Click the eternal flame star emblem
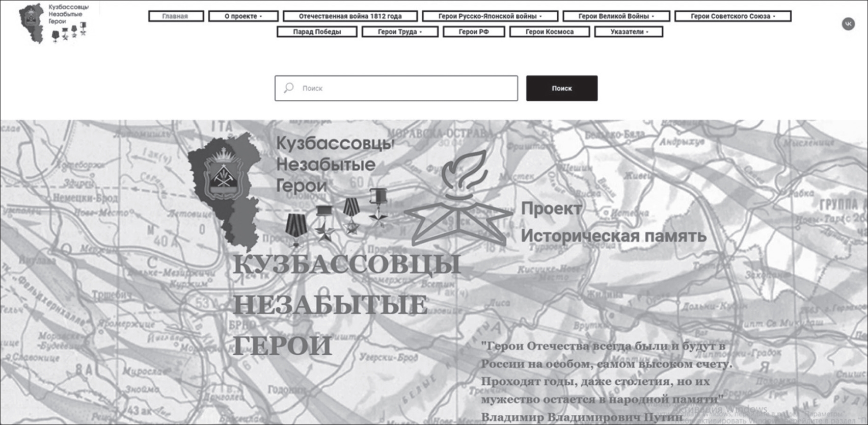This screenshot has width=868, height=425. pyautogui.click(x=458, y=201)
